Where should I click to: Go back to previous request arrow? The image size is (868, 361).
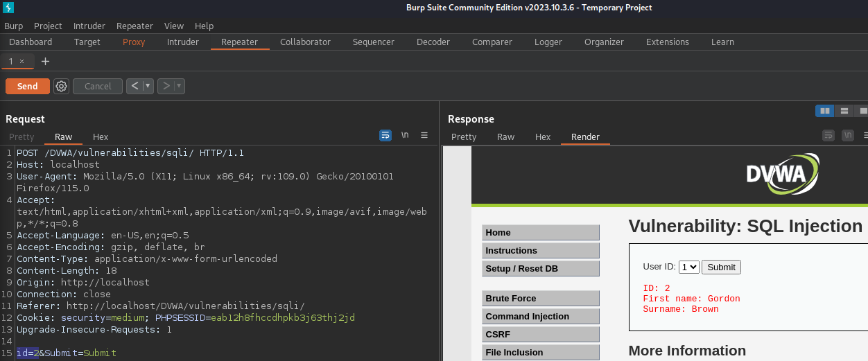(134, 86)
